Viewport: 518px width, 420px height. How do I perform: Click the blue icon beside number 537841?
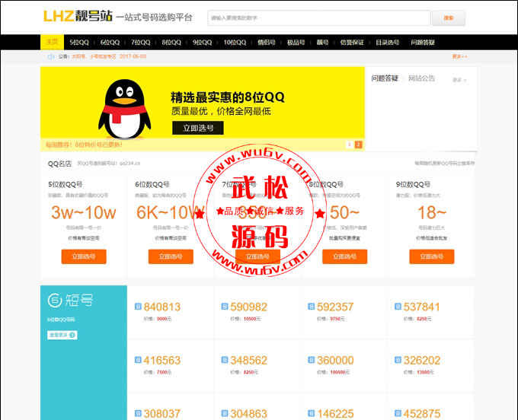click(398, 307)
